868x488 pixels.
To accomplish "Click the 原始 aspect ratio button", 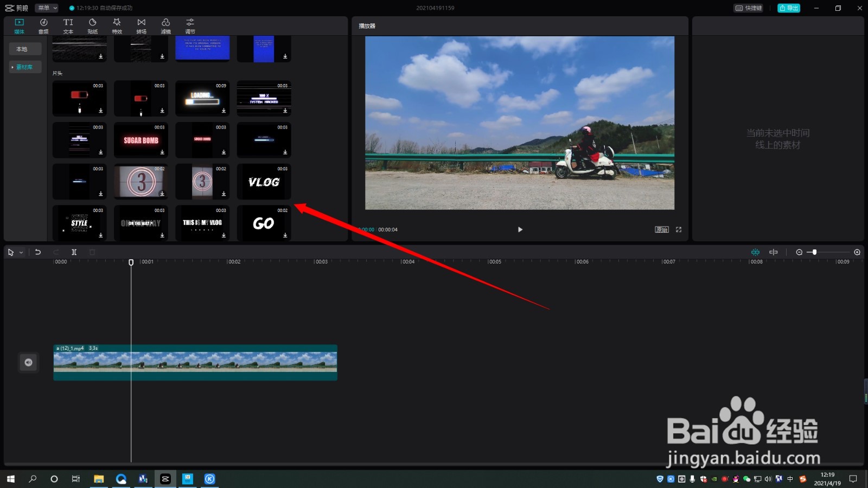I will pyautogui.click(x=662, y=229).
